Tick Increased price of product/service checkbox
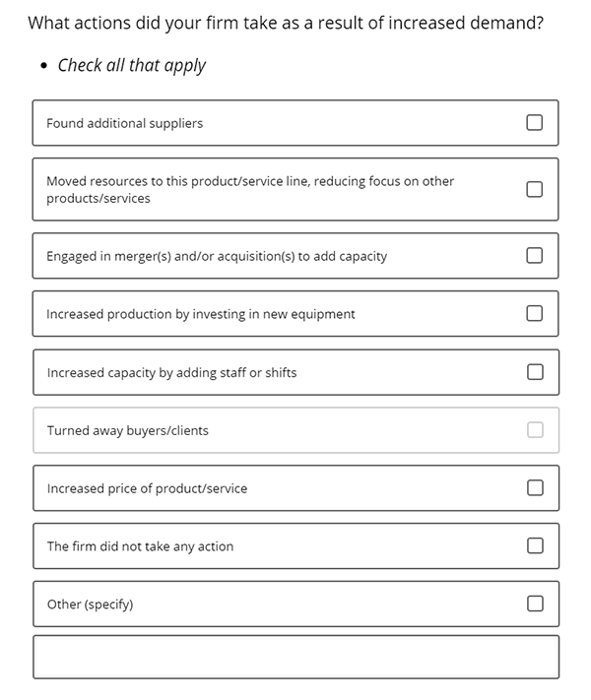The width and height of the screenshot is (591, 700). pyautogui.click(x=535, y=488)
